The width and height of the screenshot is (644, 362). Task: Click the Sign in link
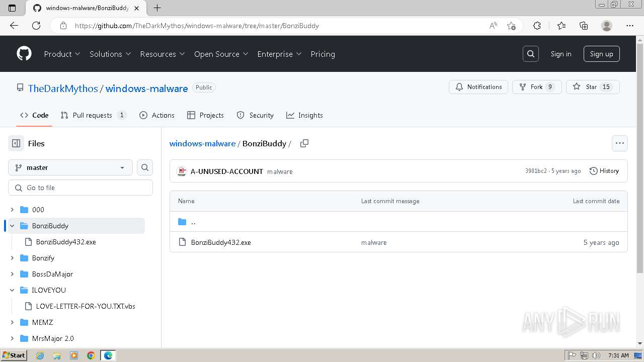(x=561, y=54)
